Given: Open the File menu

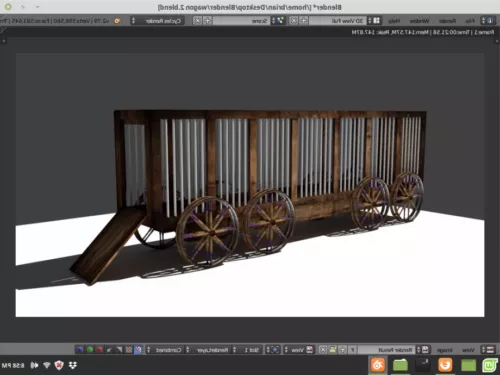Looking at the screenshot, I should click(x=470, y=21).
